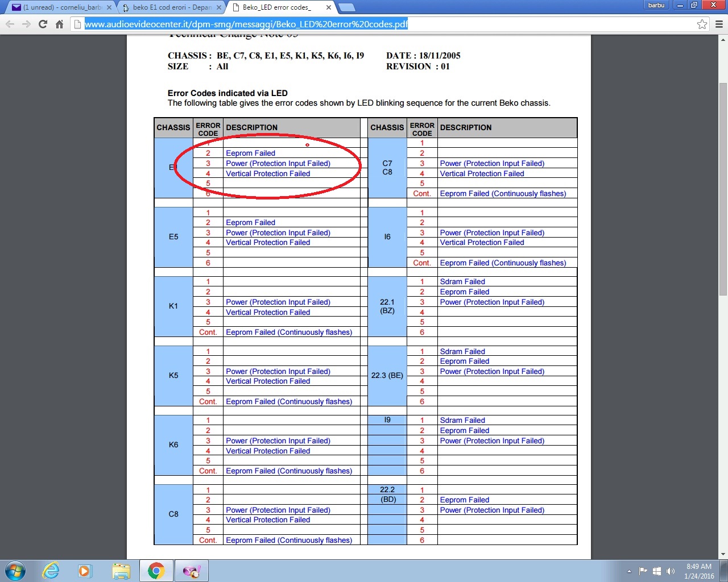Click the volume speaker icon in the tray
Viewport: 728px width, 582px height.
pyautogui.click(x=671, y=571)
